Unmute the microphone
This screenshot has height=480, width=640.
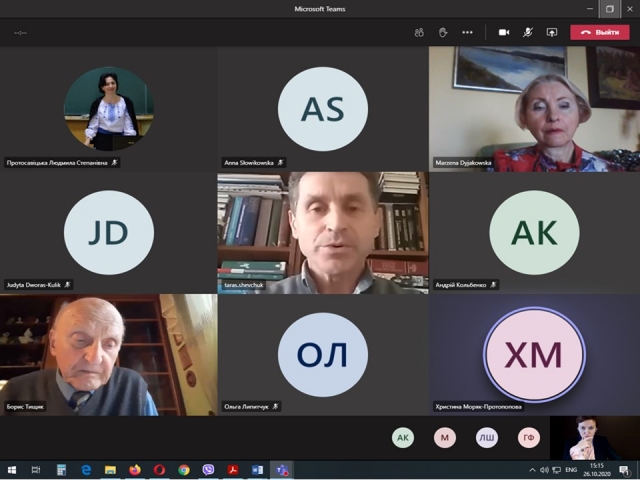tap(528, 32)
